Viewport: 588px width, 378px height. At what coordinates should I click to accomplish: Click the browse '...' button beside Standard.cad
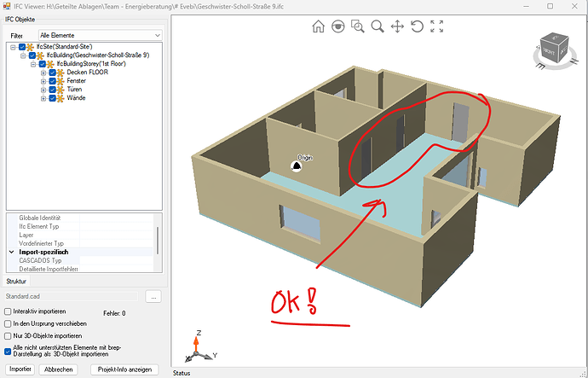click(153, 297)
